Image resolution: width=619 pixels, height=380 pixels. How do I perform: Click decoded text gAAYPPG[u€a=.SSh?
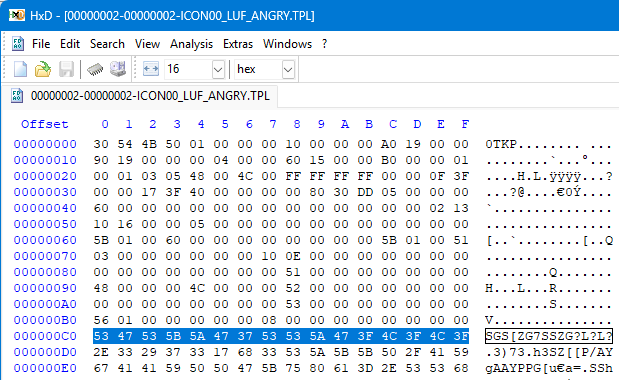[549, 368]
